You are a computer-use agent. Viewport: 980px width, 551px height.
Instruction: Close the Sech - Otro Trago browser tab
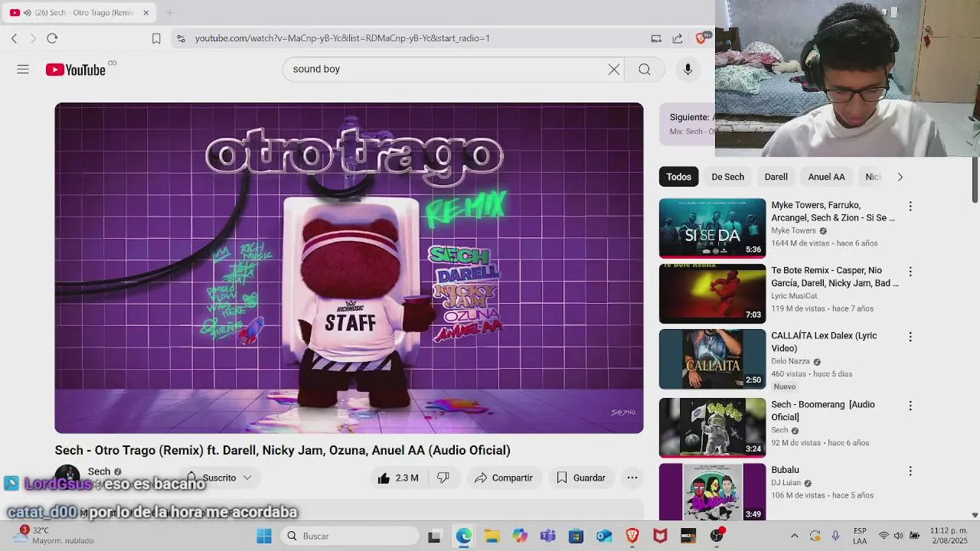145,12
